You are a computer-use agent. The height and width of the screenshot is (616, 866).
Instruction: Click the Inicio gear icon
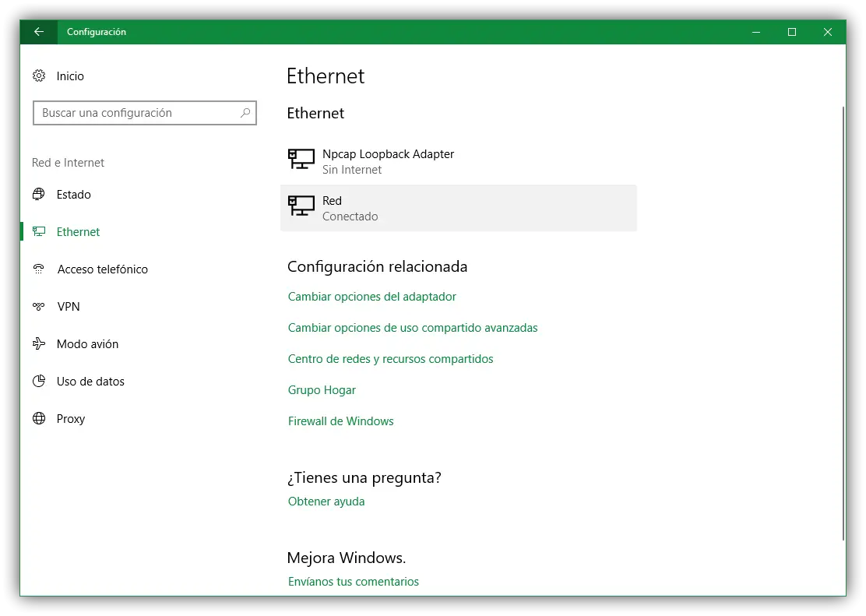(x=39, y=76)
